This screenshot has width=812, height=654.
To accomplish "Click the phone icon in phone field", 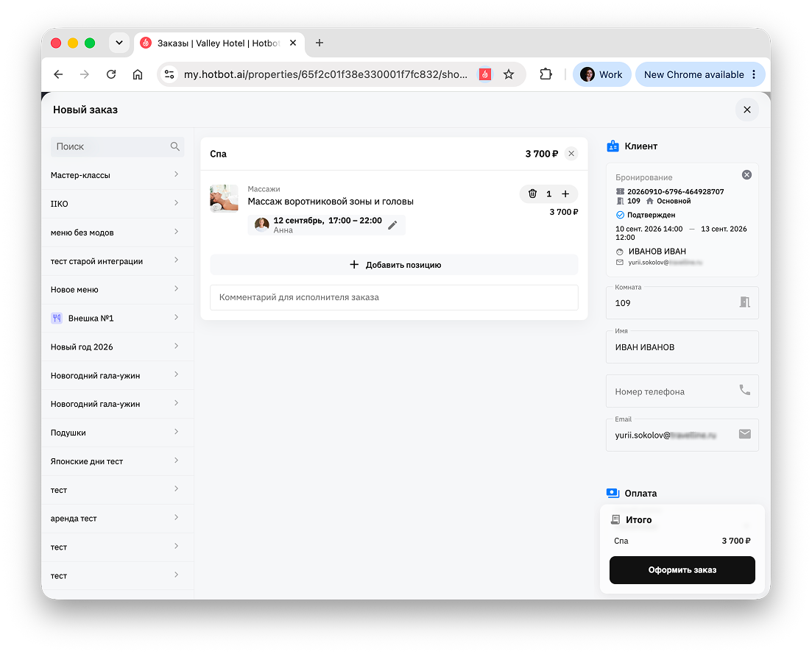I will pyautogui.click(x=745, y=390).
